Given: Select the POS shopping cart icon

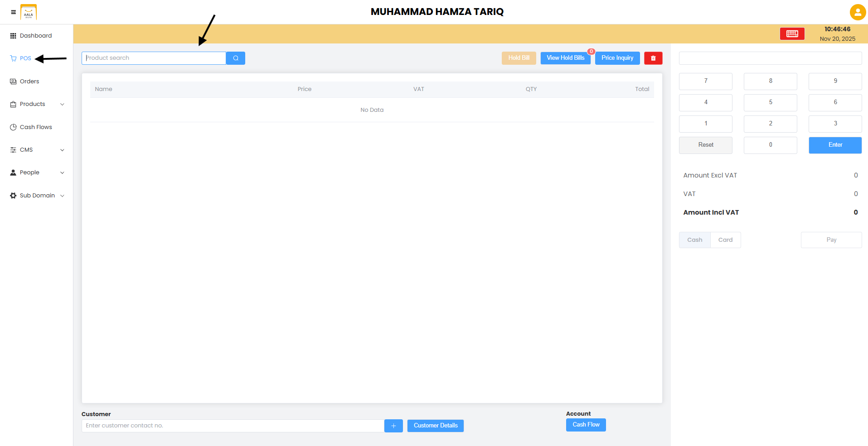Looking at the screenshot, I should (x=12, y=58).
